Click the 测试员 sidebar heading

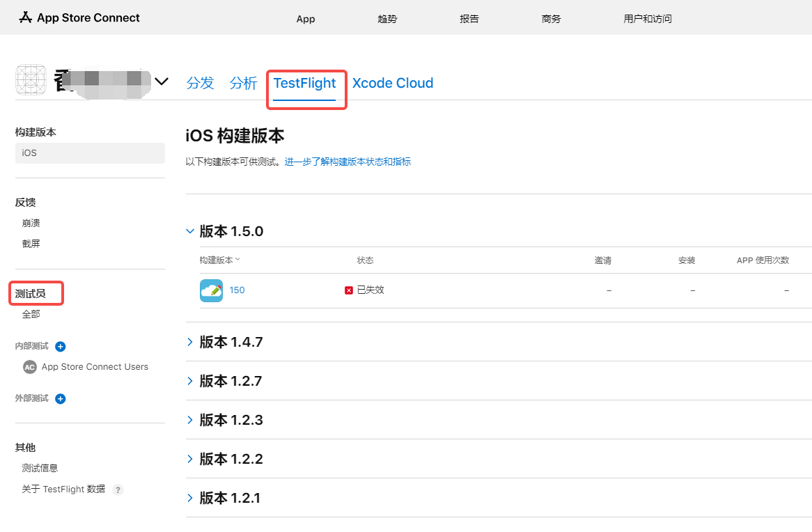coord(30,294)
